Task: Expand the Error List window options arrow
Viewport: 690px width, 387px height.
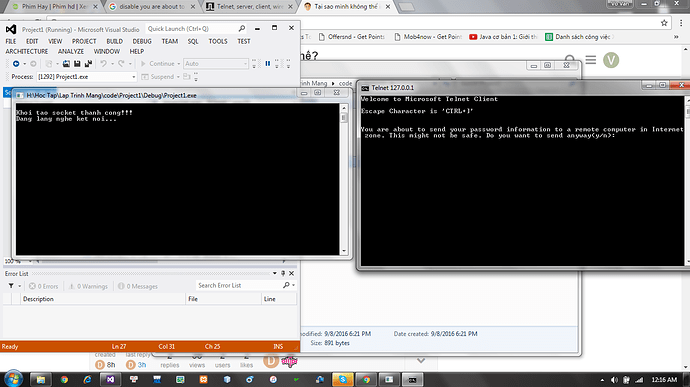Action: (x=275, y=273)
